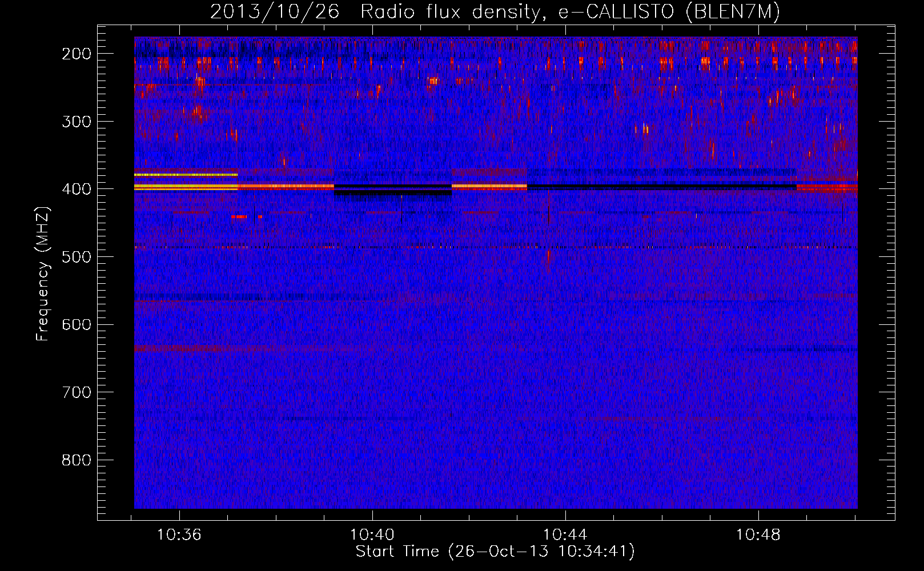Click the 700 frequency tick label
924x571 pixels.
click(x=77, y=392)
